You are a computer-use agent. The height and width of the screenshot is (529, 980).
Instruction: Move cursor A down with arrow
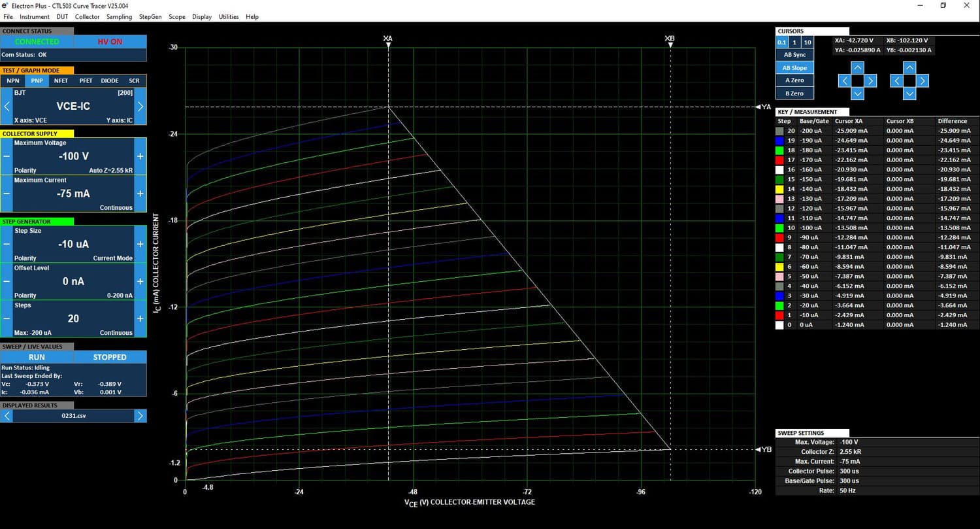[858, 94]
